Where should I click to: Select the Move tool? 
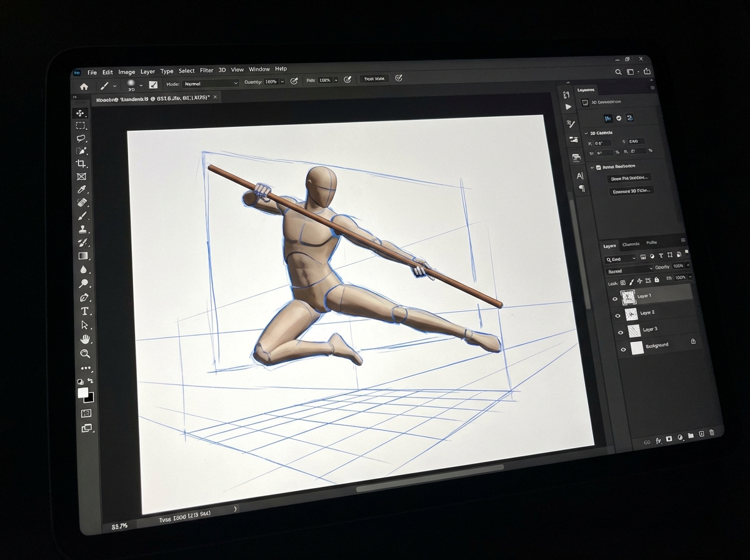click(79, 113)
